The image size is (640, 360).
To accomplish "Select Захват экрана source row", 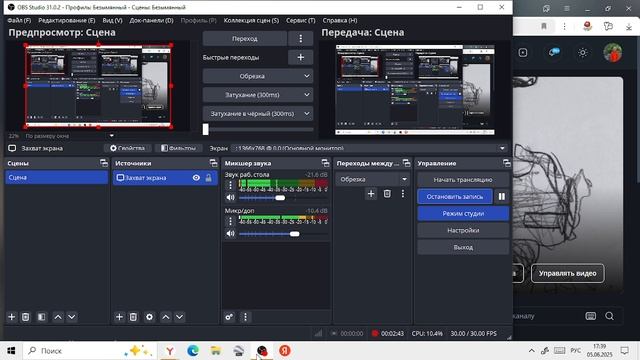I will pyautogui.click(x=165, y=178).
